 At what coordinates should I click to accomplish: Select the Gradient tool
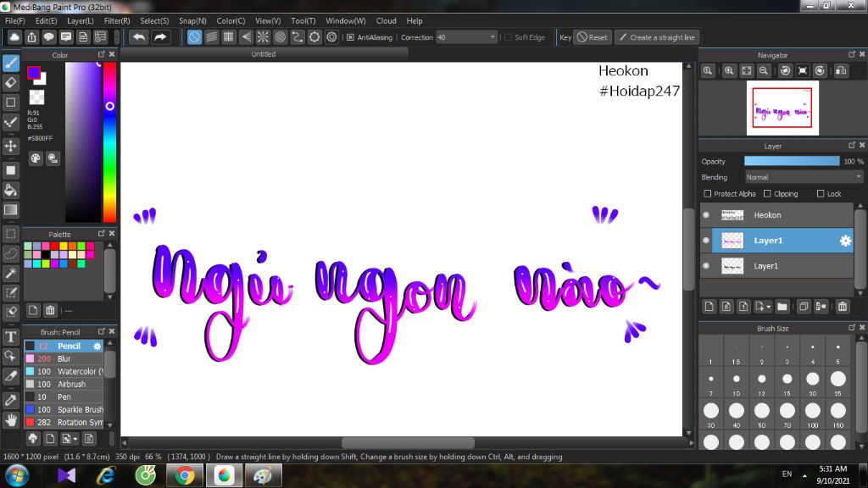[10, 210]
